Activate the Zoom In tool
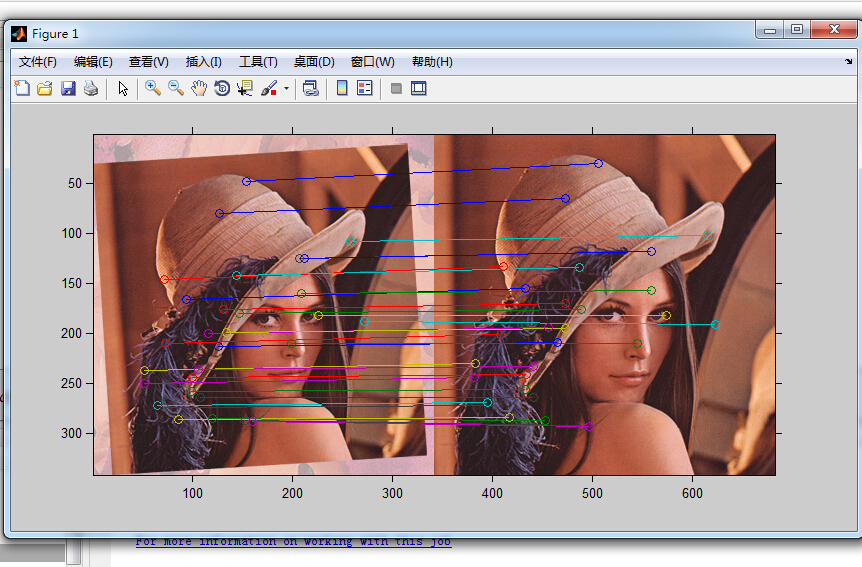862x567 pixels. pyautogui.click(x=153, y=88)
